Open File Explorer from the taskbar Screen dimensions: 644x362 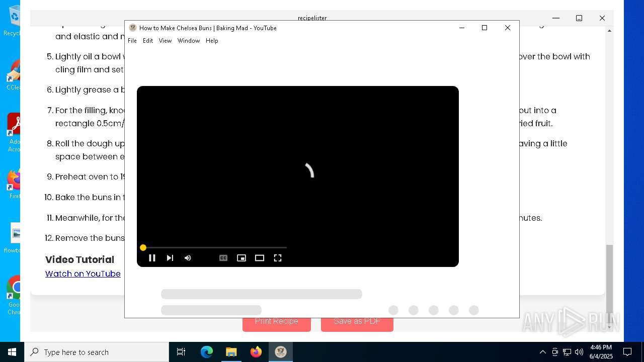pos(231,352)
